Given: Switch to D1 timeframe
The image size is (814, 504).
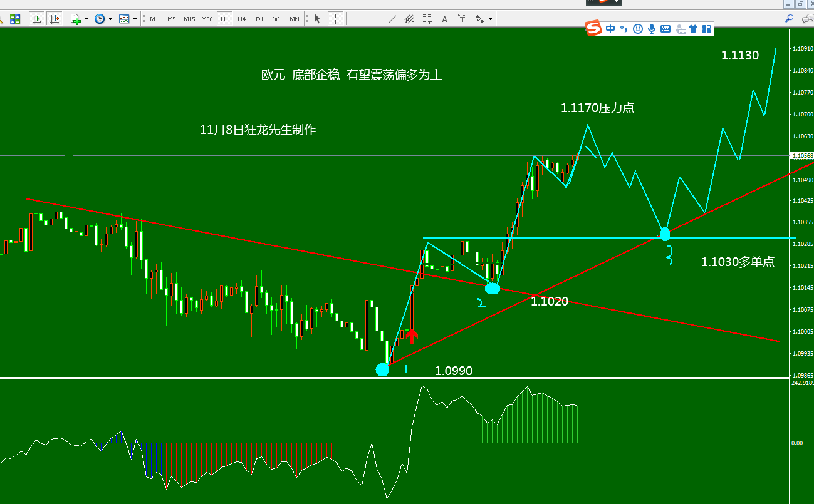Looking at the screenshot, I should (259, 19).
